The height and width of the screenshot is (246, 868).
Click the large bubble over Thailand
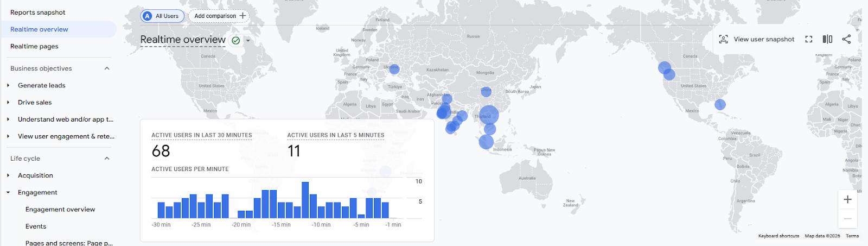pyautogui.click(x=489, y=115)
